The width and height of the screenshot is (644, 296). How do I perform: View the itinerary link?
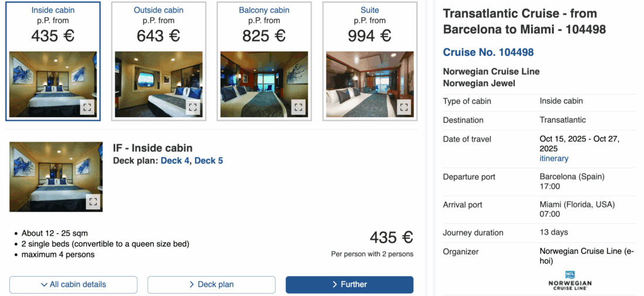click(x=554, y=159)
